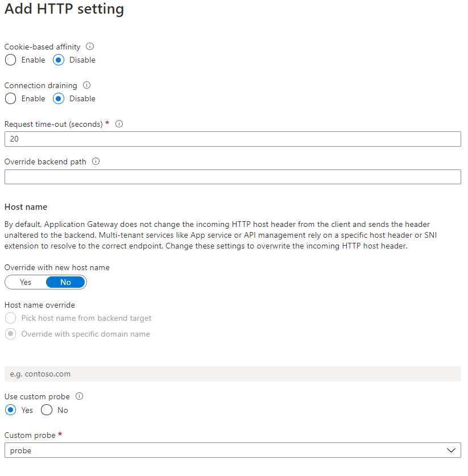468x476 pixels.
Task: Click the Custom probe dropdown chevron arrow
Action: [452, 450]
